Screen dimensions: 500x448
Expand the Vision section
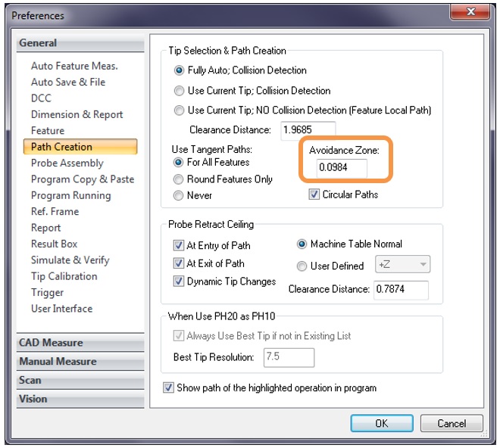[80, 399]
